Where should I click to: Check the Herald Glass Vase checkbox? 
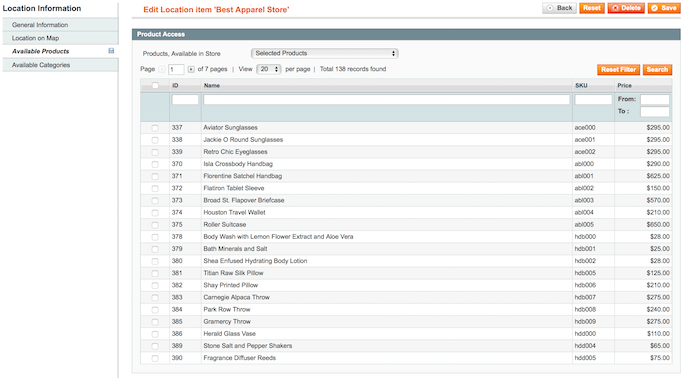(155, 334)
